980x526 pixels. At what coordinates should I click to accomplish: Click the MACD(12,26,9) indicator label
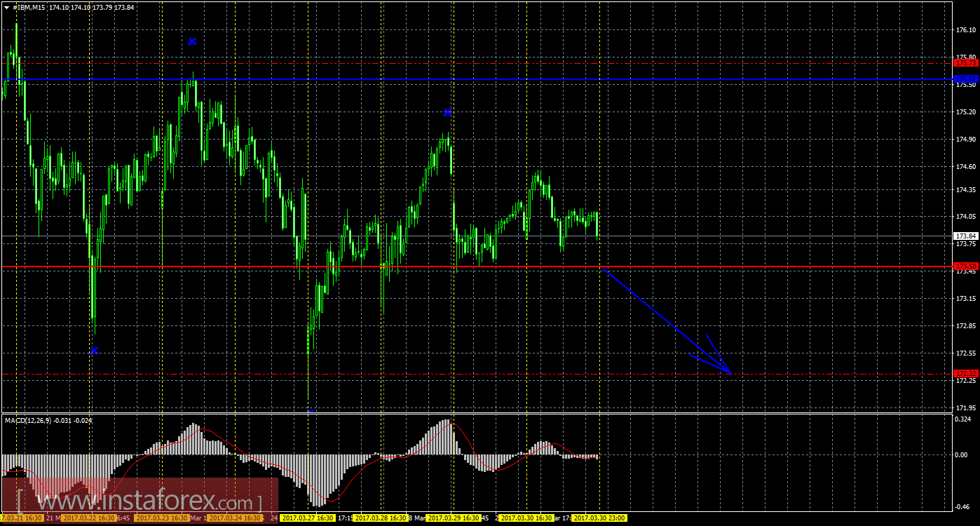pyautogui.click(x=28, y=420)
